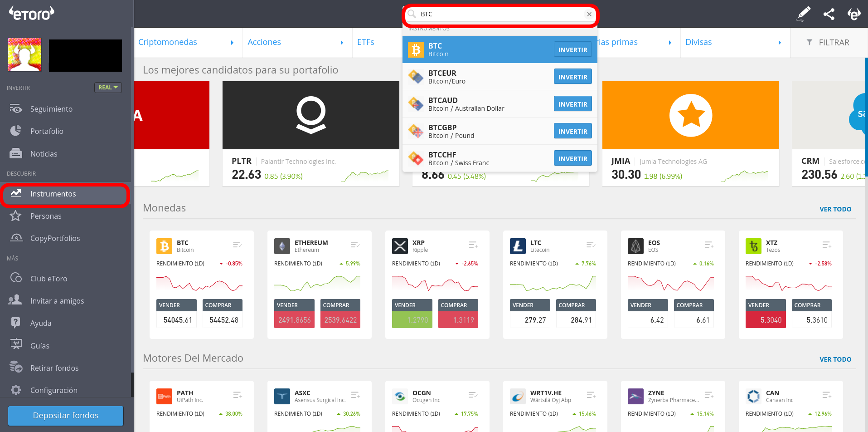Click the CAN Canaan logo icon
Viewport: 868px width, 432px height.
753,397
